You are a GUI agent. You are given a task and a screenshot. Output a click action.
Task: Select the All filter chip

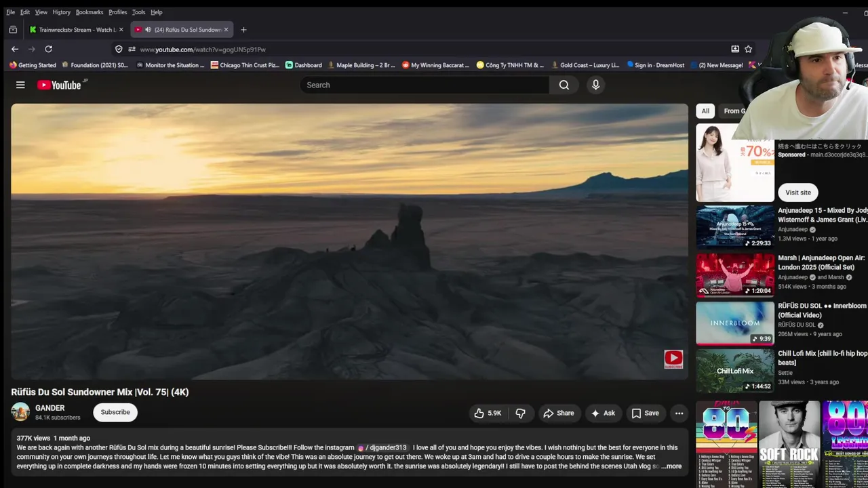705,111
